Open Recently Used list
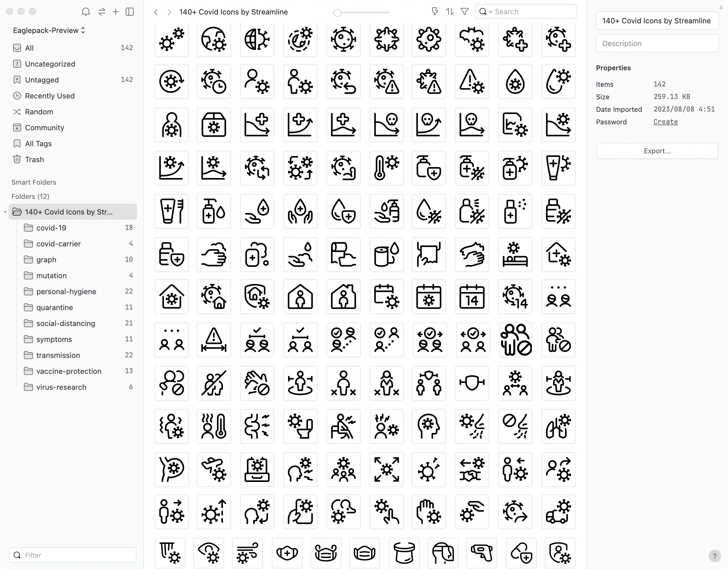 pyautogui.click(x=73, y=96)
